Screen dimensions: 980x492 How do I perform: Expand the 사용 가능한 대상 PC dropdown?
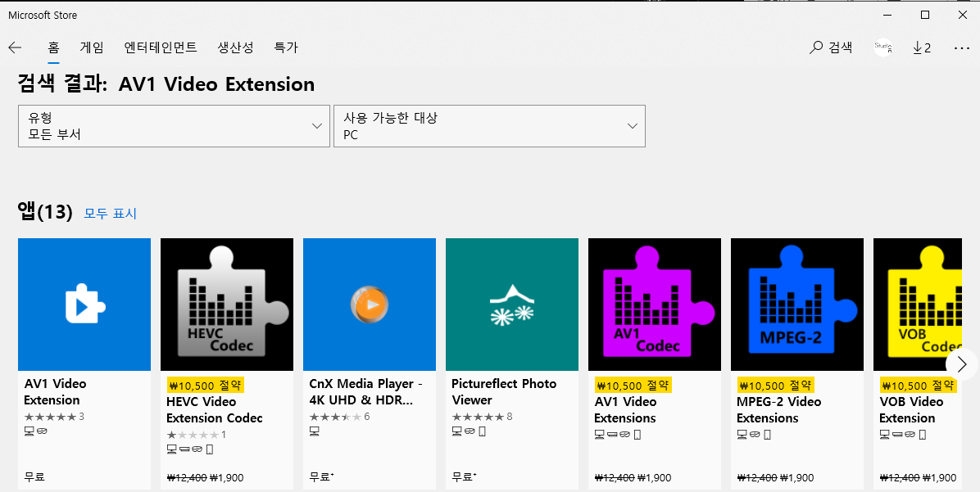(x=489, y=126)
